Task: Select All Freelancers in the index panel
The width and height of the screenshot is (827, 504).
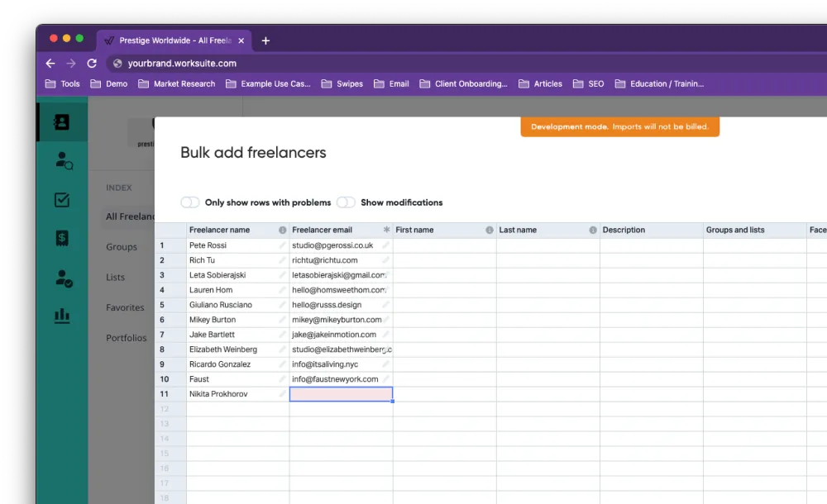Action: click(130, 216)
